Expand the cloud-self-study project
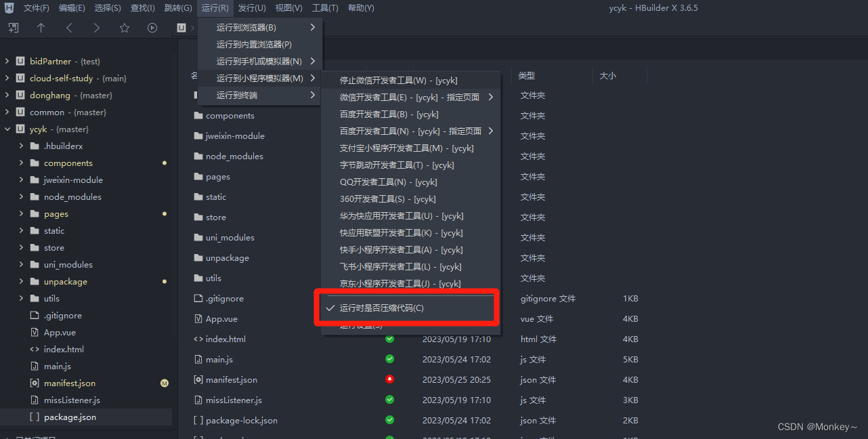Image resolution: width=868 pixels, height=439 pixels. [x=7, y=78]
